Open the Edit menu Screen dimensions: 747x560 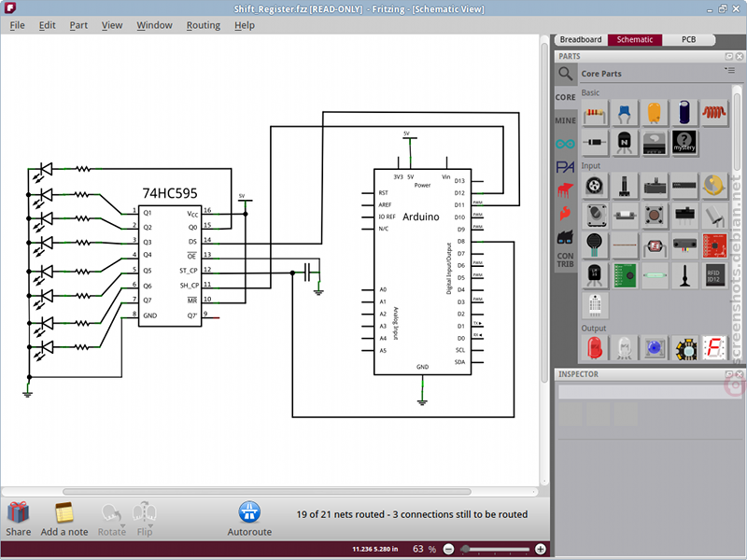pos(48,25)
